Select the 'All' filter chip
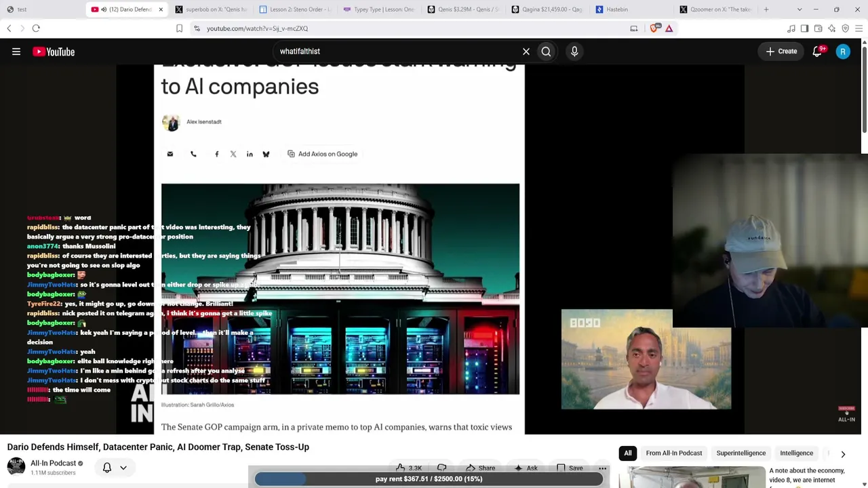Image resolution: width=868 pixels, height=488 pixels. click(628, 453)
